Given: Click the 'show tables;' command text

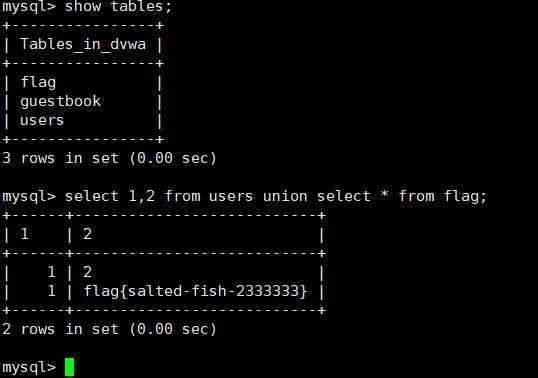Looking at the screenshot, I should (118, 6).
